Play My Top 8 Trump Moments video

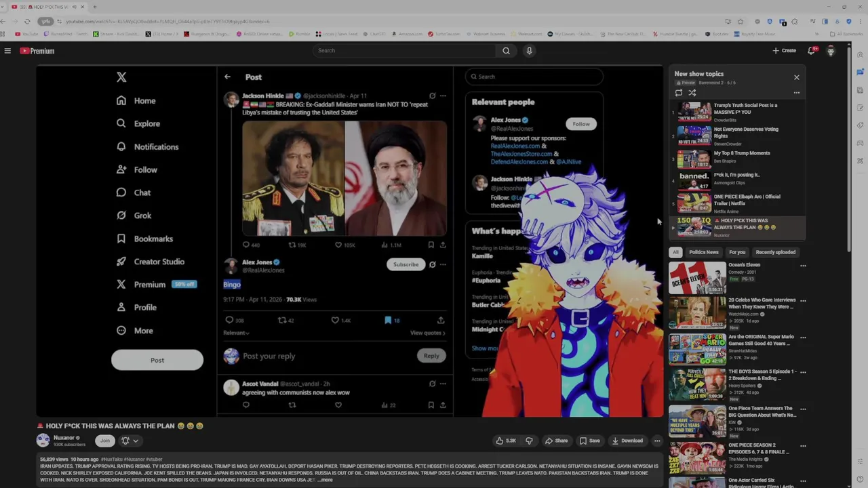click(737, 159)
